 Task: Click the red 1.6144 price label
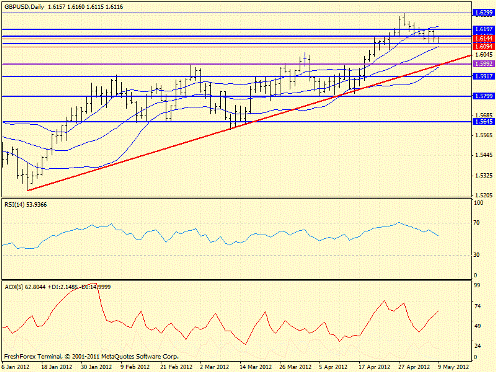(483, 39)
